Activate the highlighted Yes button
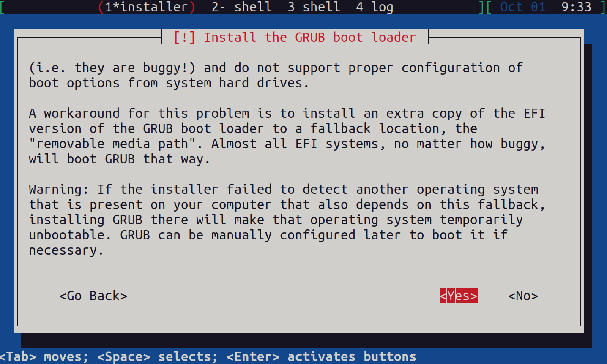The width and height of the screenshot is (607, 364). [458, 296]
